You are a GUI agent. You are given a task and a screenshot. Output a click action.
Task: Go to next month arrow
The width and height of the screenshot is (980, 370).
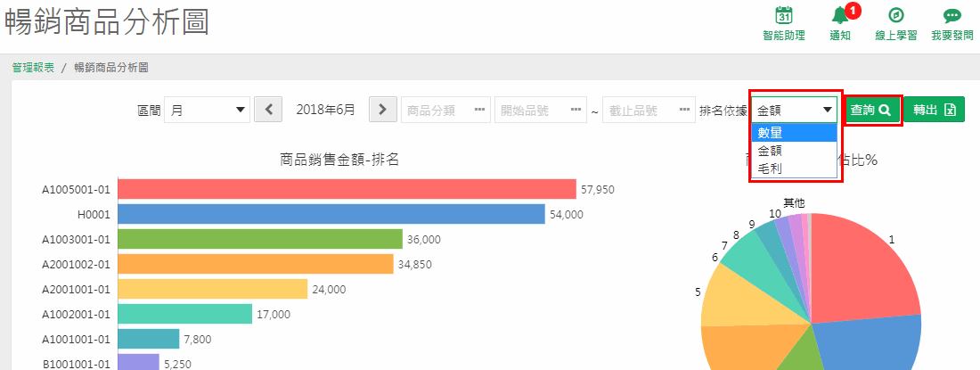[x=383, y=110]
